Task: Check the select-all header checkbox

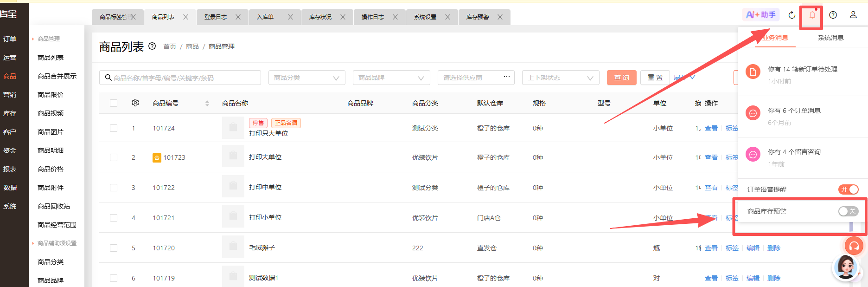Action: tap(114, 103)
